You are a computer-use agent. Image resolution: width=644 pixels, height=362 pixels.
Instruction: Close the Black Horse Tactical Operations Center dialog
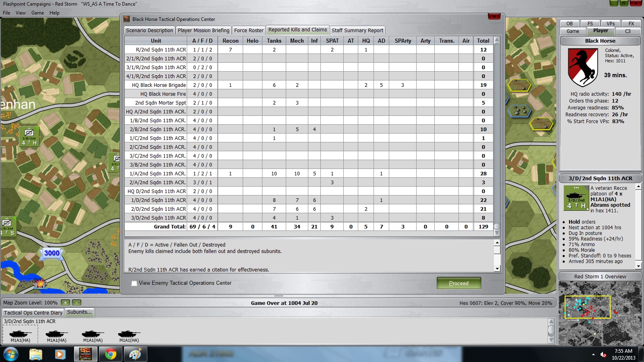[494, 16]
